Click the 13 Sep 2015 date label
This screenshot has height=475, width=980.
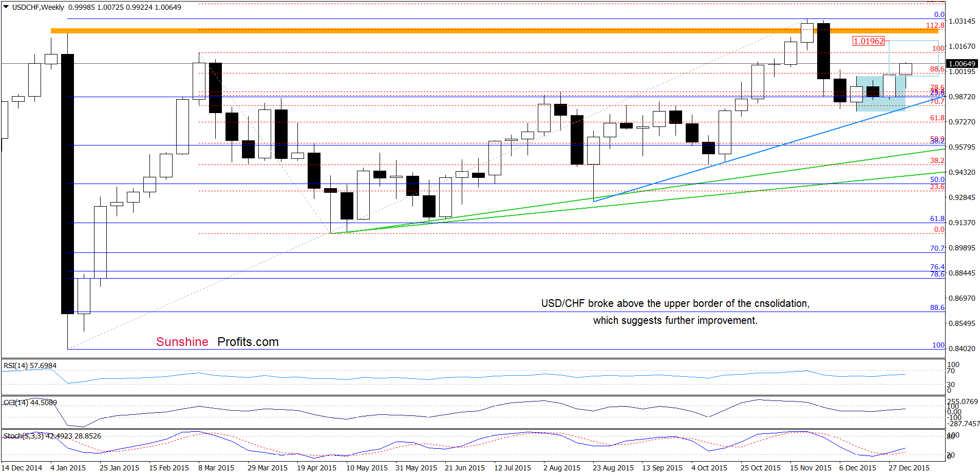662,468
